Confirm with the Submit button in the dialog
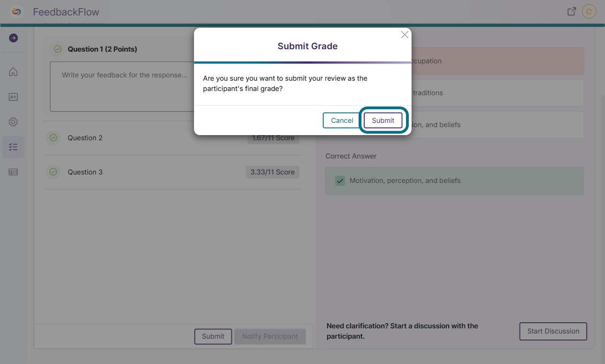 coord(383,120)
